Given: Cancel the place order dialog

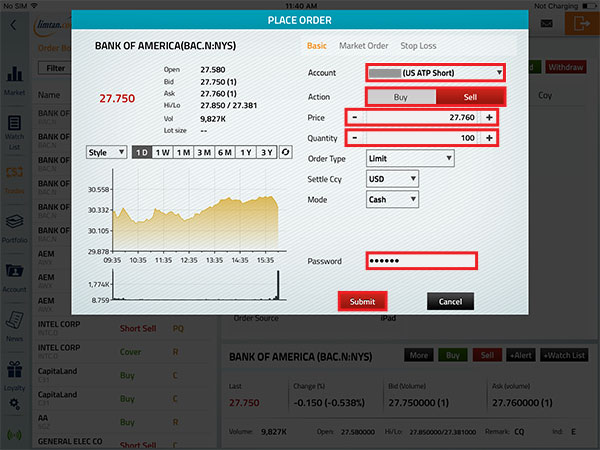Looking at the screenshot, I should coord(450,302).
